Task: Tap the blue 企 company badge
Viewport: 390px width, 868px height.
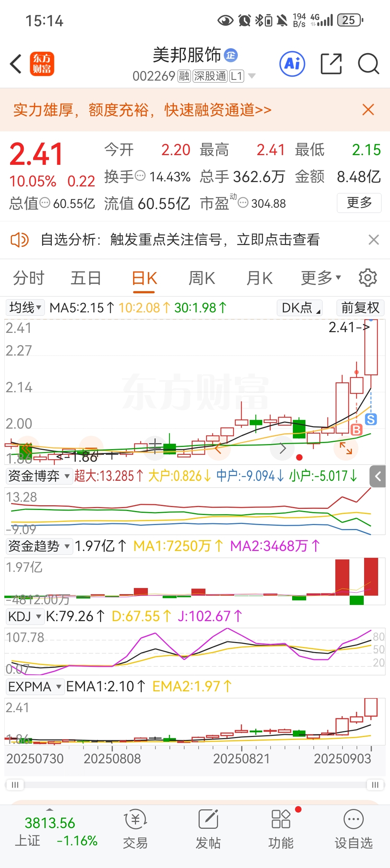Action: [231, 55]
